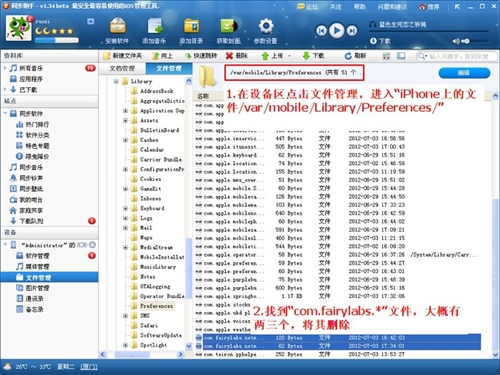
Task: Click the 刷新 refresh toolbar button
Action: [x=355, y=56]
